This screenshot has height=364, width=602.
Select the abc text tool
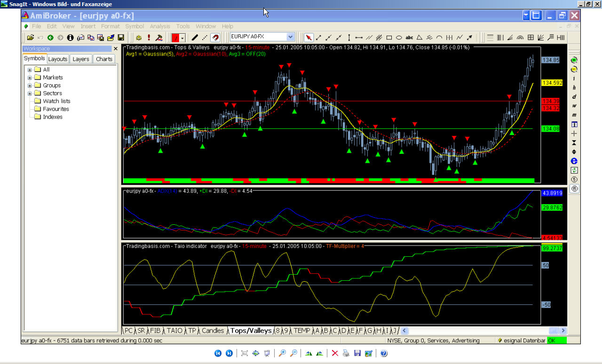coord(409,38)
